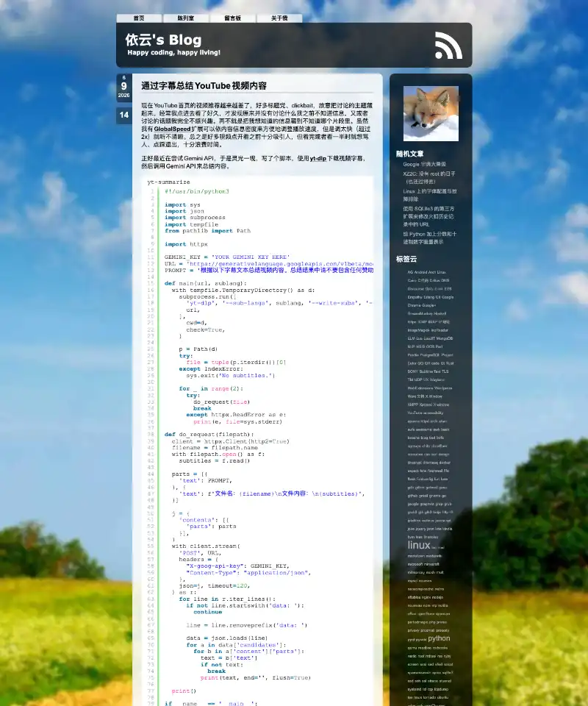Switch to the 留言板 tab

click(232, 18)
